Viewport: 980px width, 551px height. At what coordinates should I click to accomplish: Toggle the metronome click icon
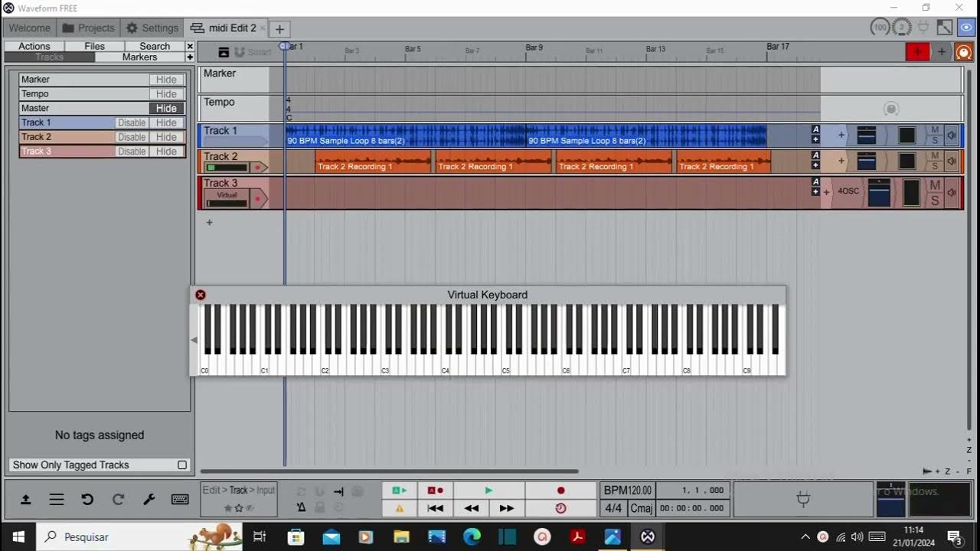[x=301, y=507]
